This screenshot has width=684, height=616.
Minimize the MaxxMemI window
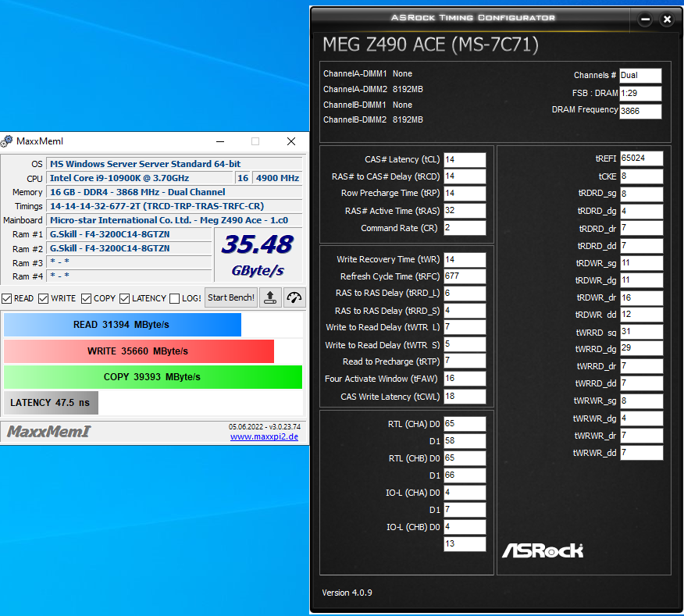pos(220,141)
